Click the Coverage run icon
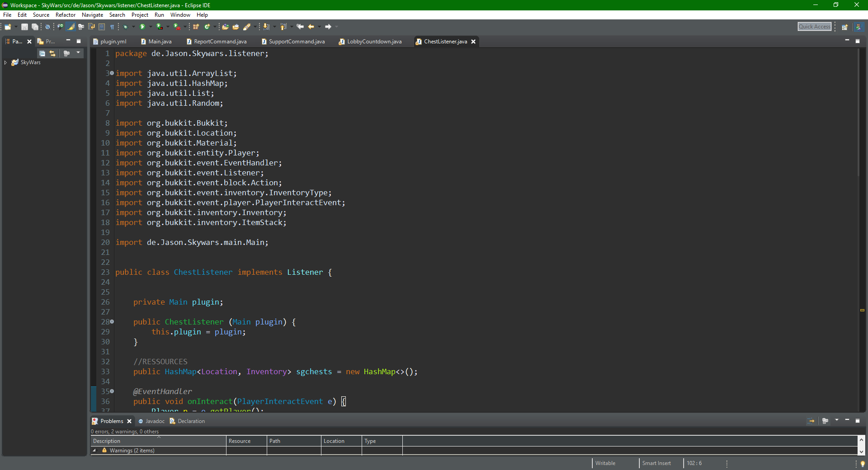Viewport: 868px width, 470px height. click(160, 27)
